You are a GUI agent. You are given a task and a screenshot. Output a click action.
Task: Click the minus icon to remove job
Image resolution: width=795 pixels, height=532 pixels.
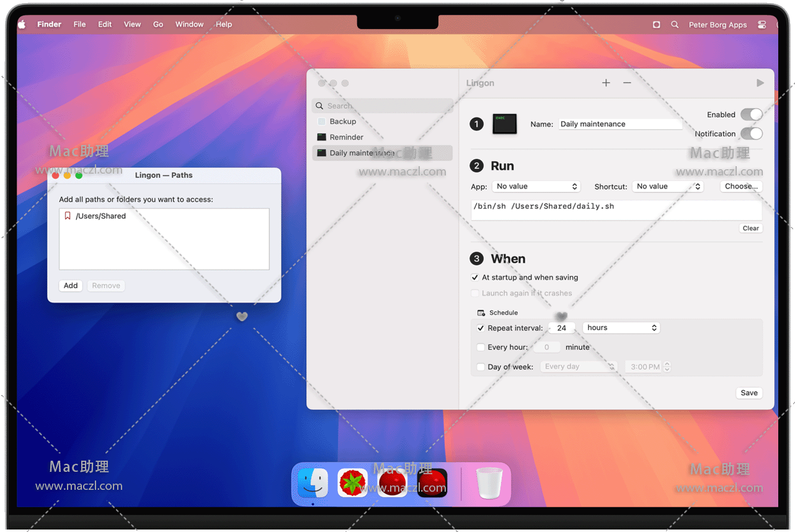pos(627,83)
